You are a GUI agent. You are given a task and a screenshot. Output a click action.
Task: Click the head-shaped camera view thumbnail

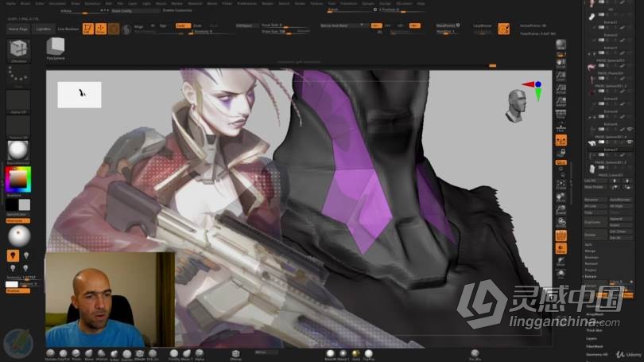(x=517, y=106)
